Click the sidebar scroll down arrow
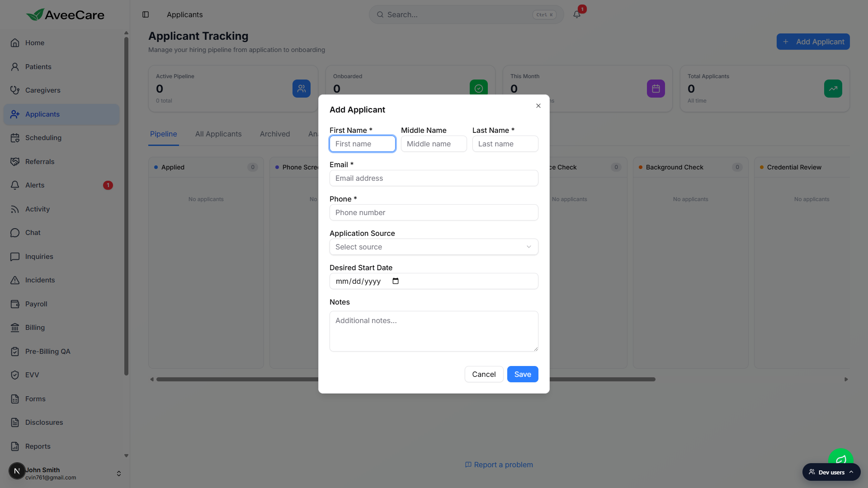 click(x=126, y=456)
